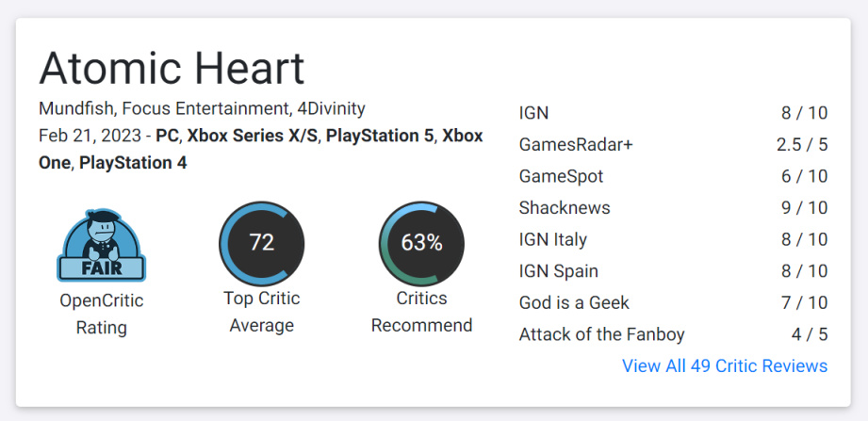Click the Top Critic Average 72 score circle
This screenshot has height=421, width=868.
(261, 243)
